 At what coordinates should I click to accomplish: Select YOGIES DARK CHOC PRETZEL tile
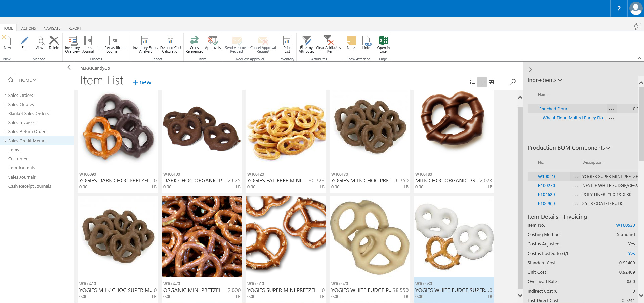(x=118, y=142)
